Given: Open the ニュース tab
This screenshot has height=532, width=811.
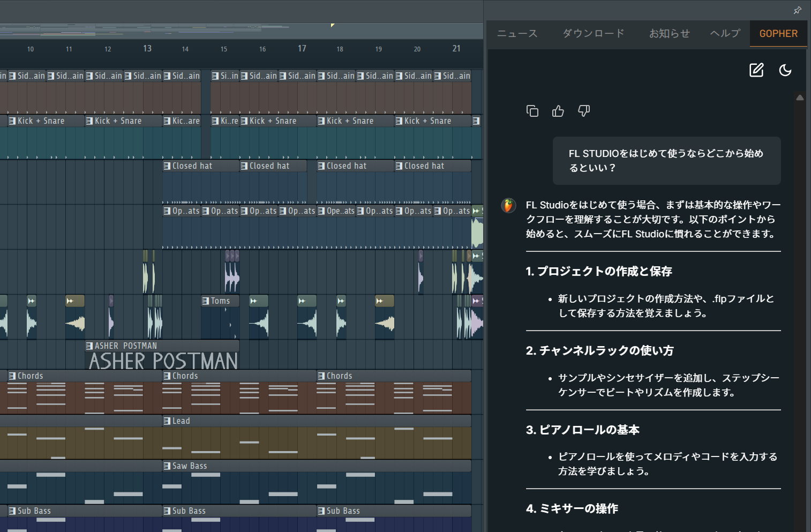Looking at the screenshot, I should click(517, 33).
